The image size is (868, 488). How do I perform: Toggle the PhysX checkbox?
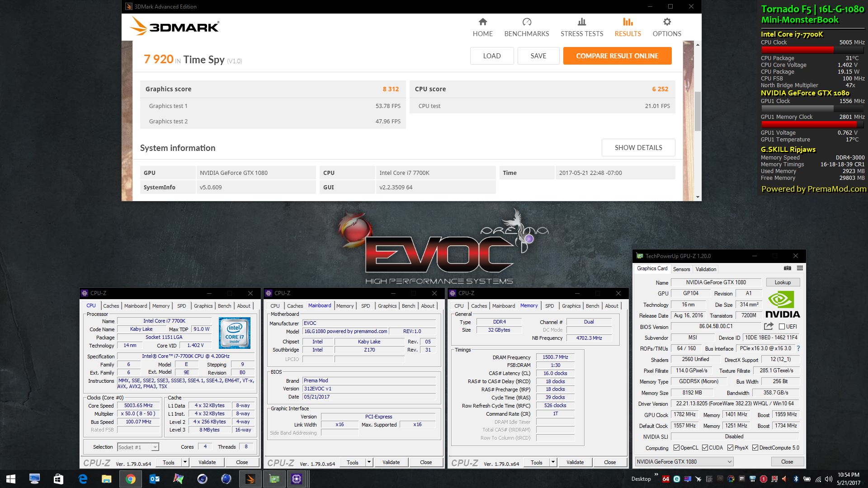(x=730, y=448)
